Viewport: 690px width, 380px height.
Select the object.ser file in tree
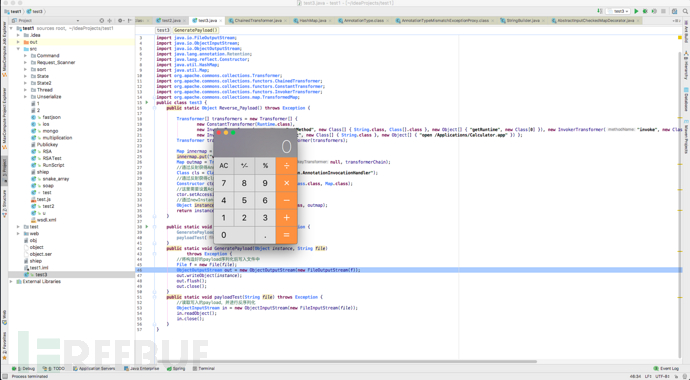point(40,254)
